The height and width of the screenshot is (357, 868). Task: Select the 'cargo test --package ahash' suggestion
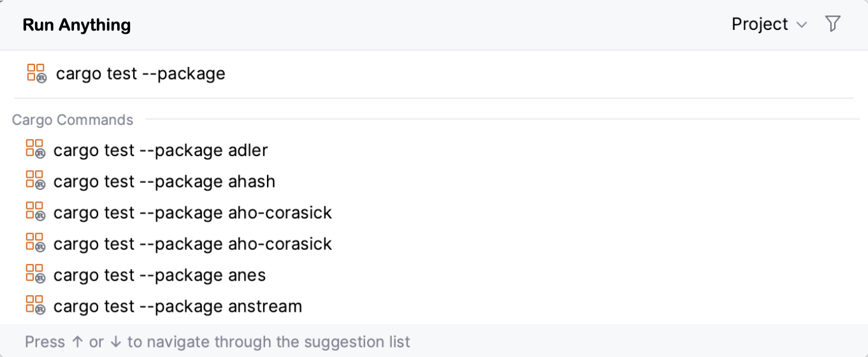pyautogui.click(x=164, y=182)
